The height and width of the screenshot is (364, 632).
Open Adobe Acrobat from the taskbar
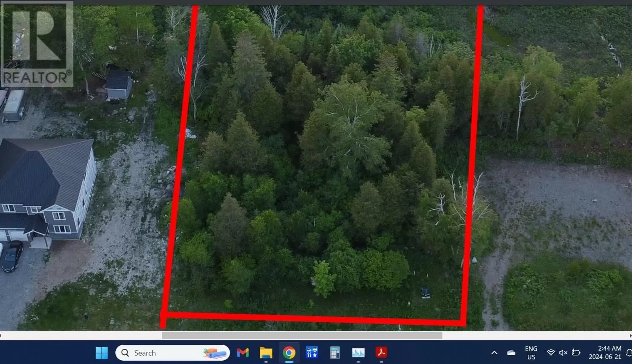381,353
